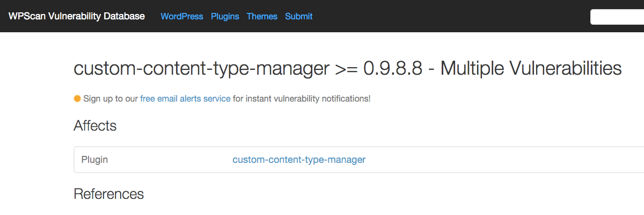644x215 pixels.
Task: Open the WordPress nav item
Action: tap(182, 16)
